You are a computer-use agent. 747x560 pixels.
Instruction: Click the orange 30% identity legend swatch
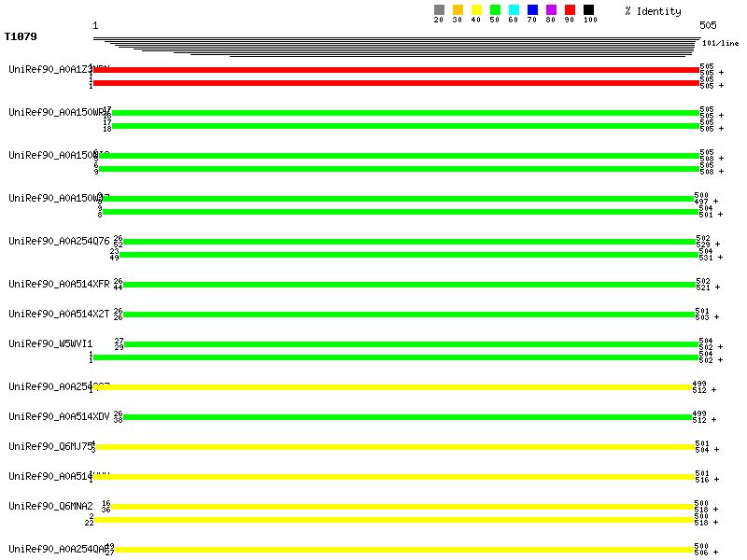458,10
